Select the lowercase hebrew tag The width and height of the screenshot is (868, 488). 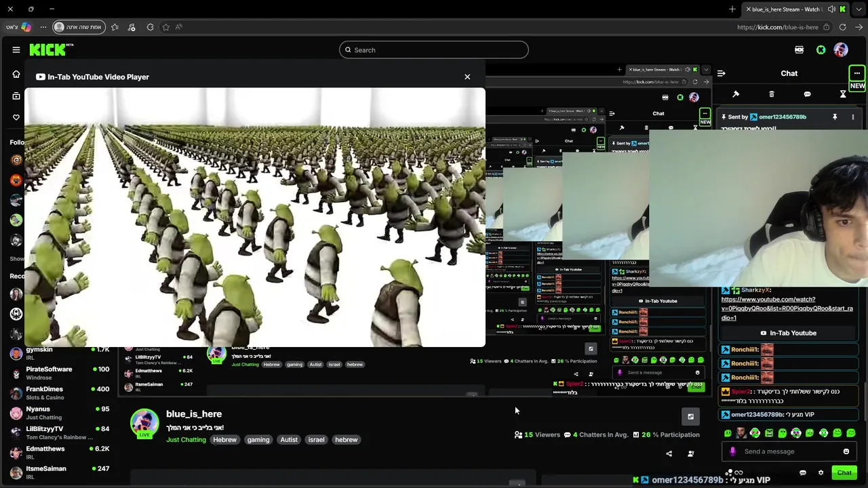click(346, 440)
